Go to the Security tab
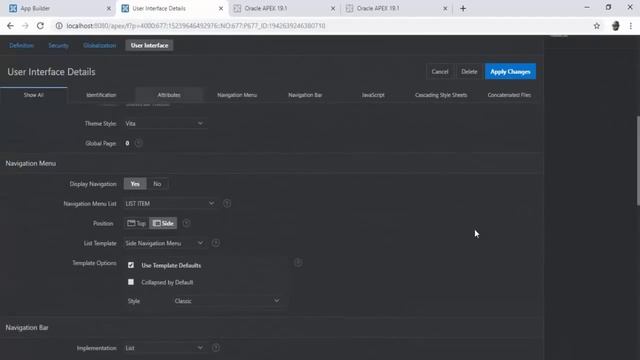The height and width of the screenshot is (360, 640). (x=58, y=45)
